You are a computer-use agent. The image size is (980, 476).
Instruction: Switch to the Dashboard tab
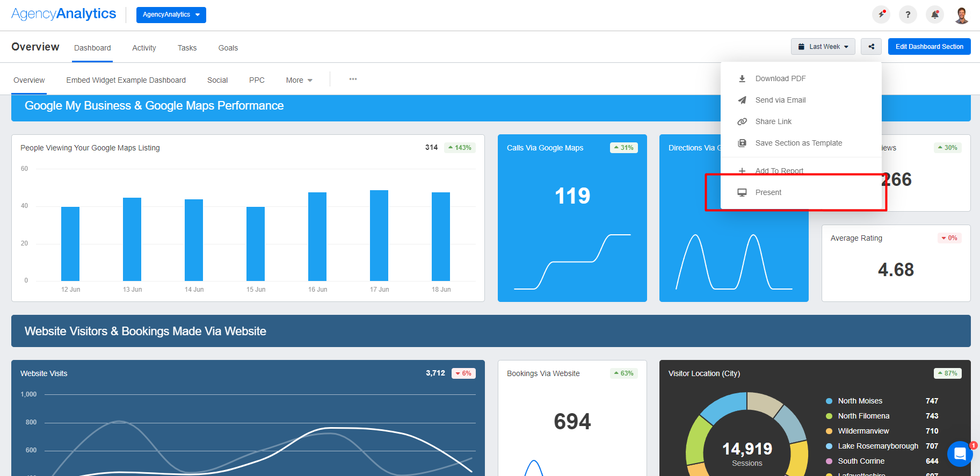click(92, 48)
